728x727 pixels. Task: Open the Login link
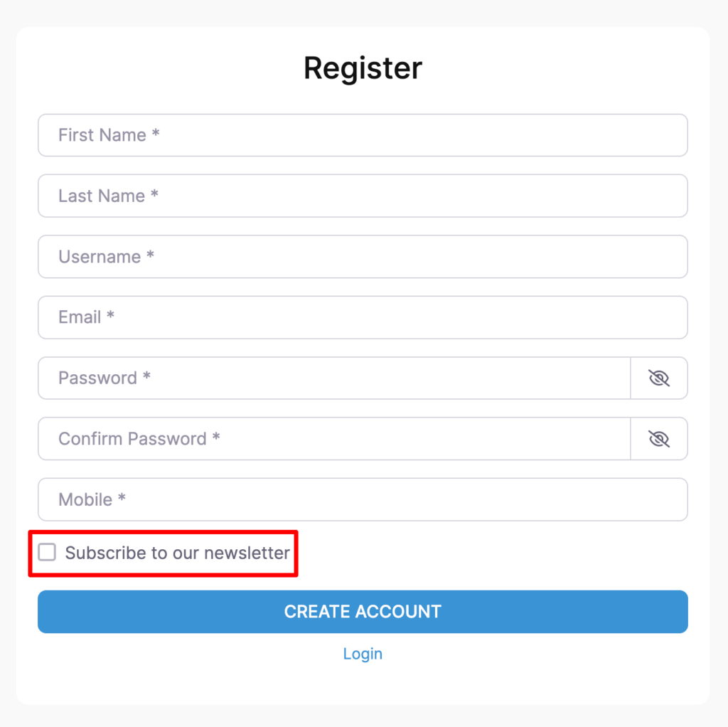363,654
